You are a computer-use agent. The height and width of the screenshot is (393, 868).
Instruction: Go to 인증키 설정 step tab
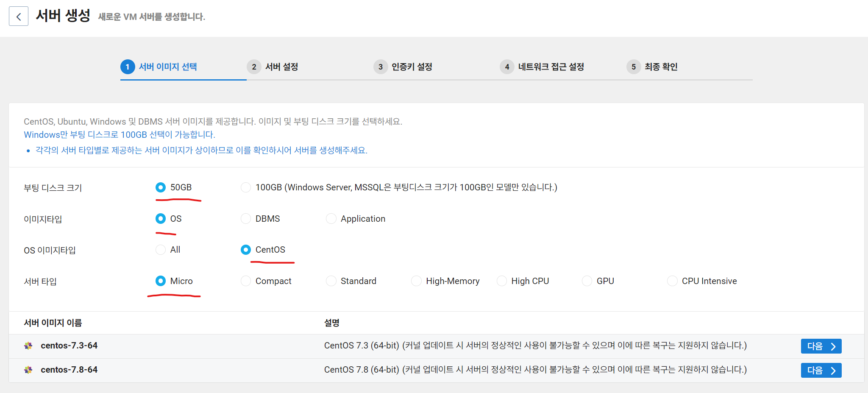pos(412,67)
